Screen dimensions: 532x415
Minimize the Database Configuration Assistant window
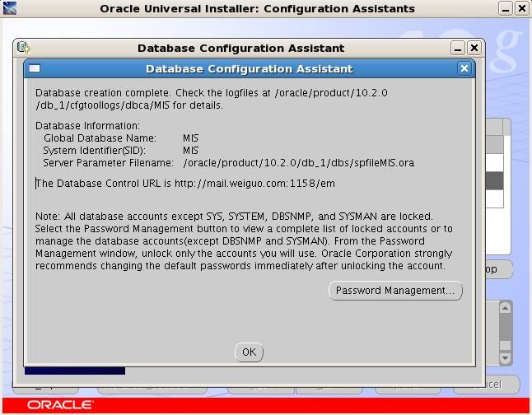pos(458,48)
